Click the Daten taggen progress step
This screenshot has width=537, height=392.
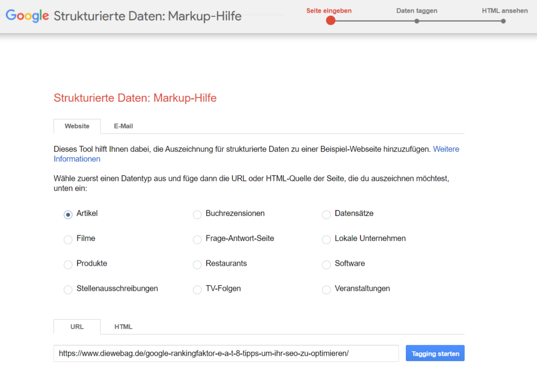coord(417,10)
